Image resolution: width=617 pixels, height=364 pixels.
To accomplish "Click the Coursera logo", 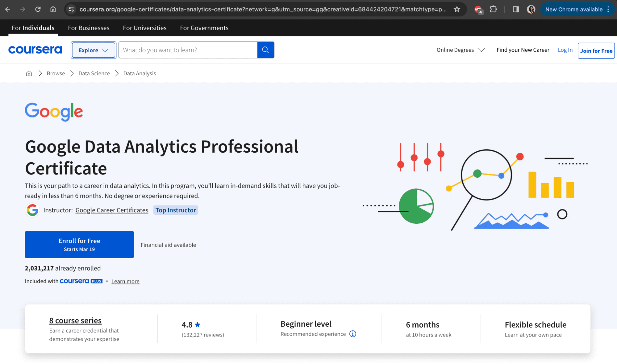I will point(35,50).
